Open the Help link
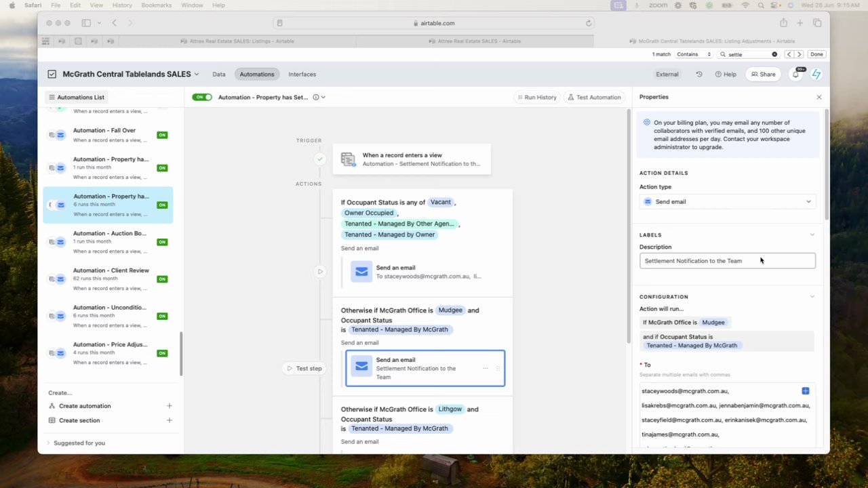Viewport: 868px width, 488px height. click(726, 75)
